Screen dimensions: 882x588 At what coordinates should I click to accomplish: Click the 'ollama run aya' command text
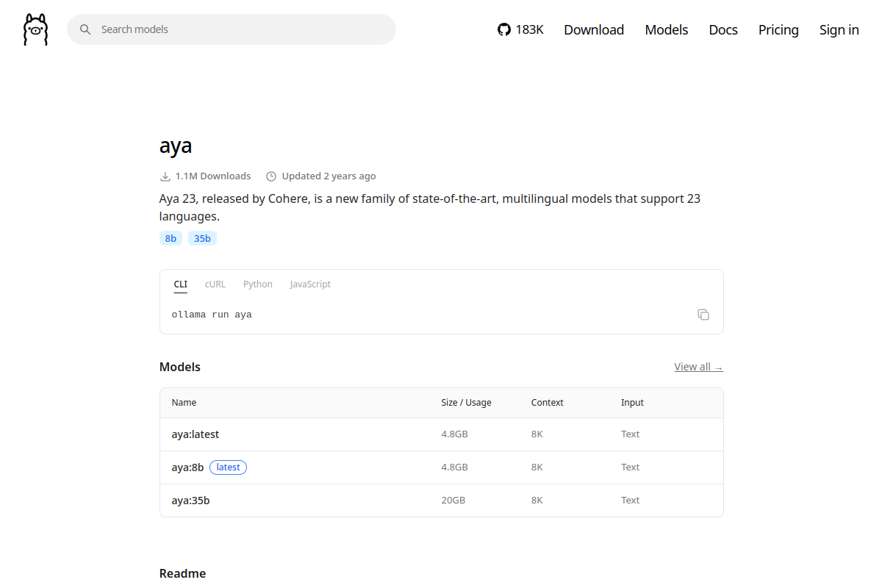point(212,315)
